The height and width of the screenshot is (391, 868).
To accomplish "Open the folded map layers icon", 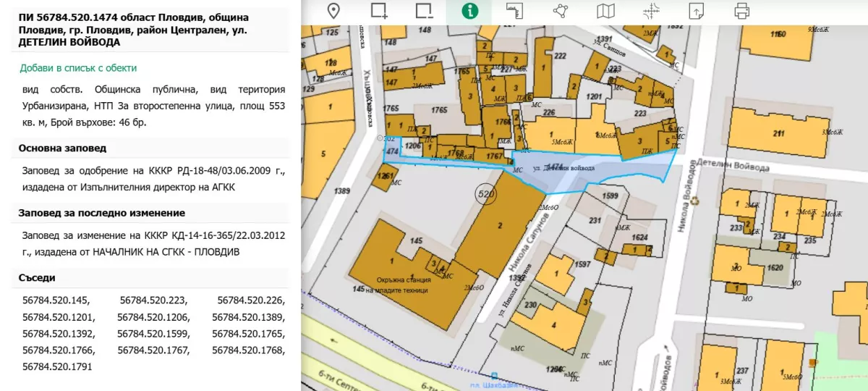I will (x=605, y=11).
